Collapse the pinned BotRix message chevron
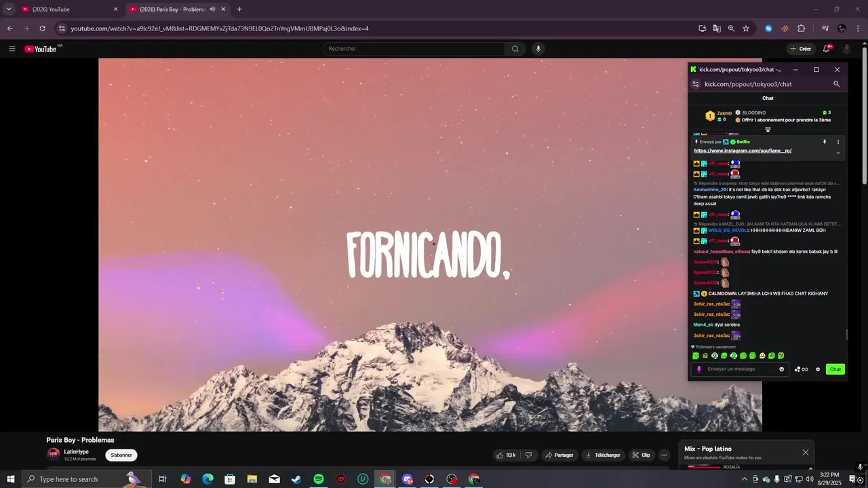Viewport: 868px width, 488px height. [837, 152]
